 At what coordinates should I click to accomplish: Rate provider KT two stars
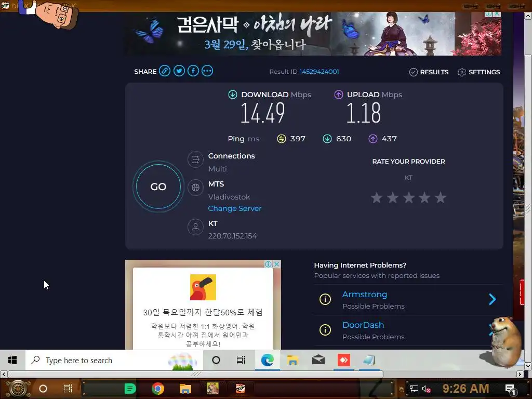(393, 197)
